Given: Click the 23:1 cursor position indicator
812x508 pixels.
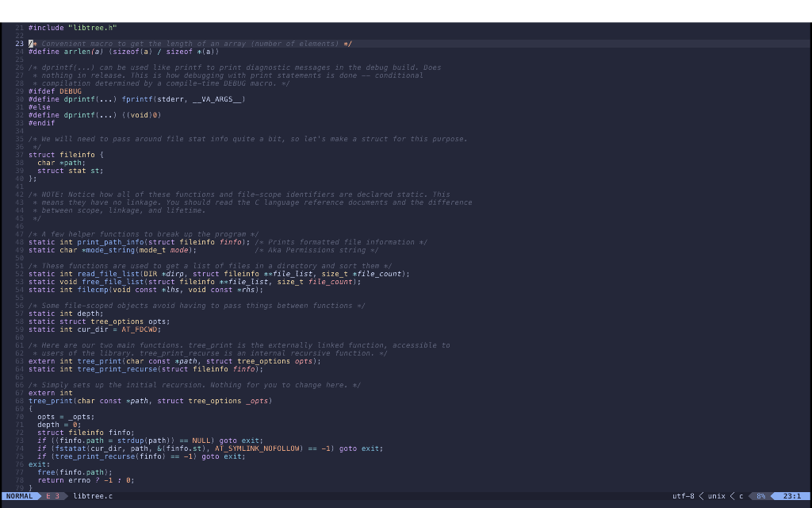Looking at the screenshot, I should point(793,495).
